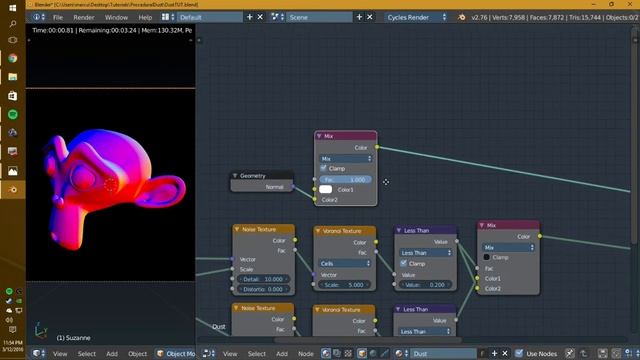The image size is (640, 360).
Task: Open the Node menu in the node editor
Action: click(x=306, y=353)
